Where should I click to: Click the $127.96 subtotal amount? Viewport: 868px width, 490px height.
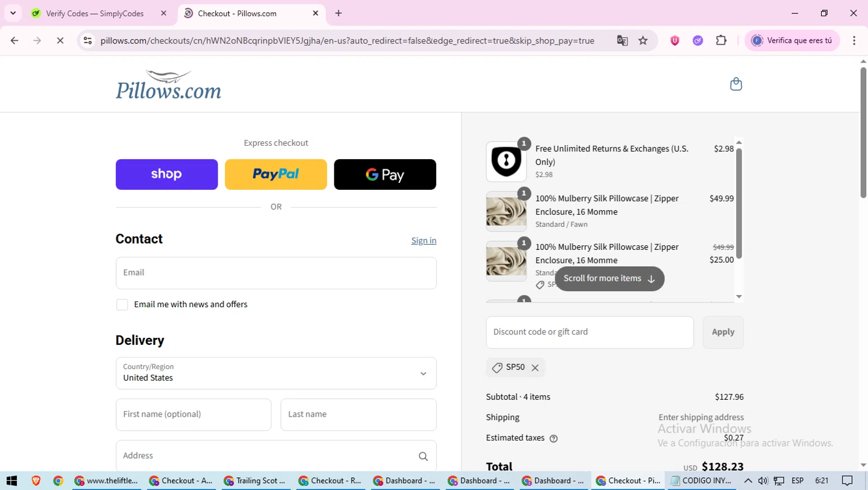[x=729, y=397]
